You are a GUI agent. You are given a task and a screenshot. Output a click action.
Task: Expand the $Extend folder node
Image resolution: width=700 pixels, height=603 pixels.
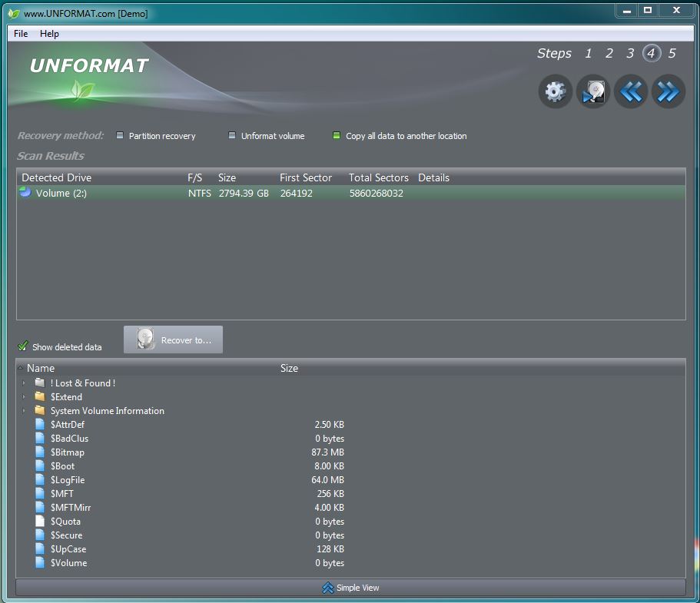[24, 397]
